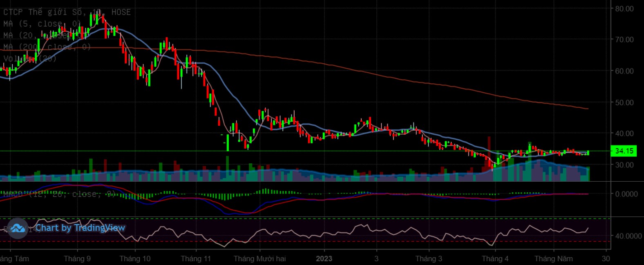Click the 2023 year marker on timeline

[324, 258]
